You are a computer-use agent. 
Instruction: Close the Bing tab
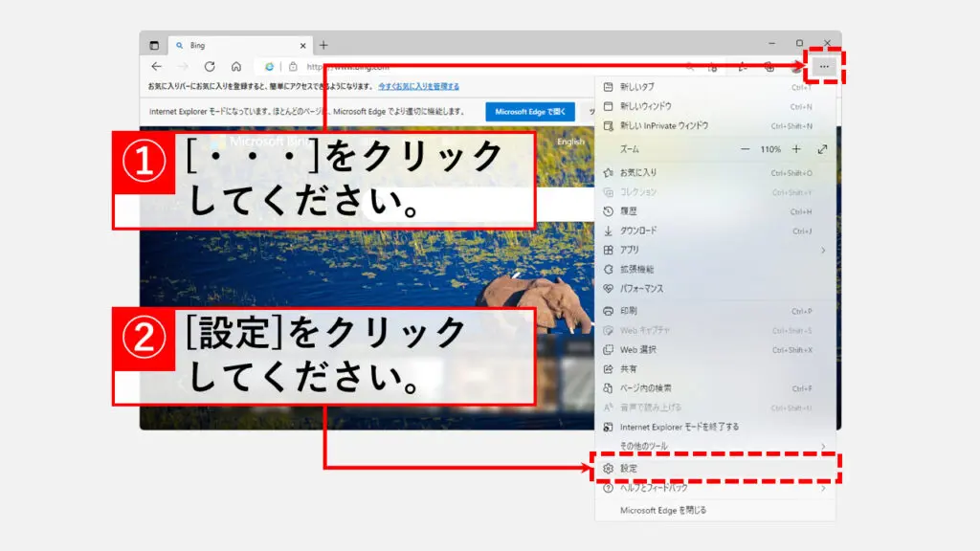pyautogui.click(x=303, y=45)
